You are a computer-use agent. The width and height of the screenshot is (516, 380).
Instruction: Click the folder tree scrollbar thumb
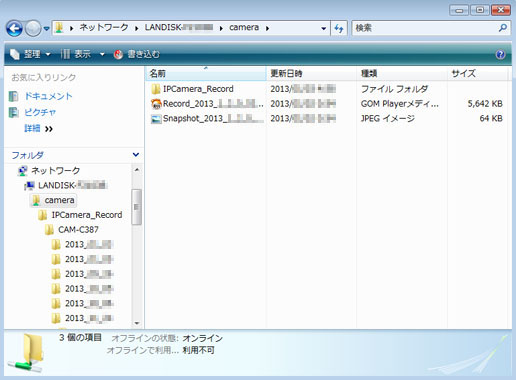click(x=136, y=207)
